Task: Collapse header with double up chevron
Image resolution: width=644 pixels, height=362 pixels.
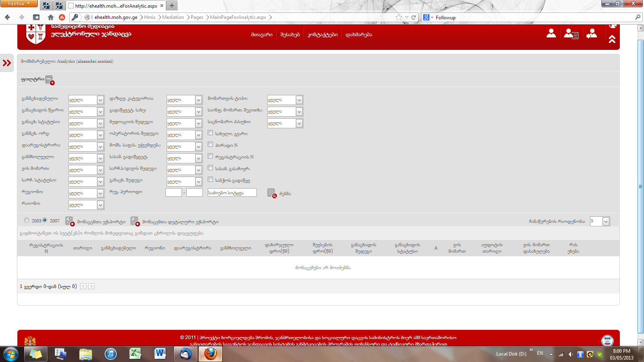Action: pyautogui.click(x=612, y=39)
